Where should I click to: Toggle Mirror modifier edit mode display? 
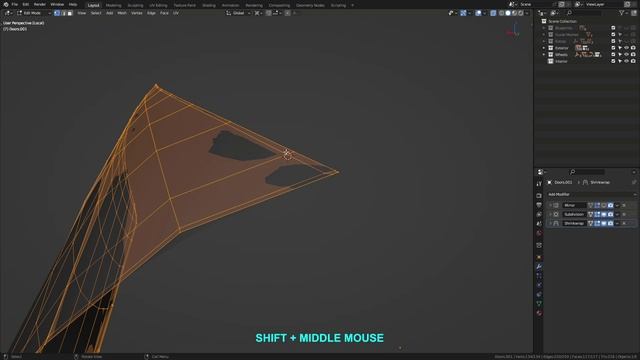click(597, 205)
